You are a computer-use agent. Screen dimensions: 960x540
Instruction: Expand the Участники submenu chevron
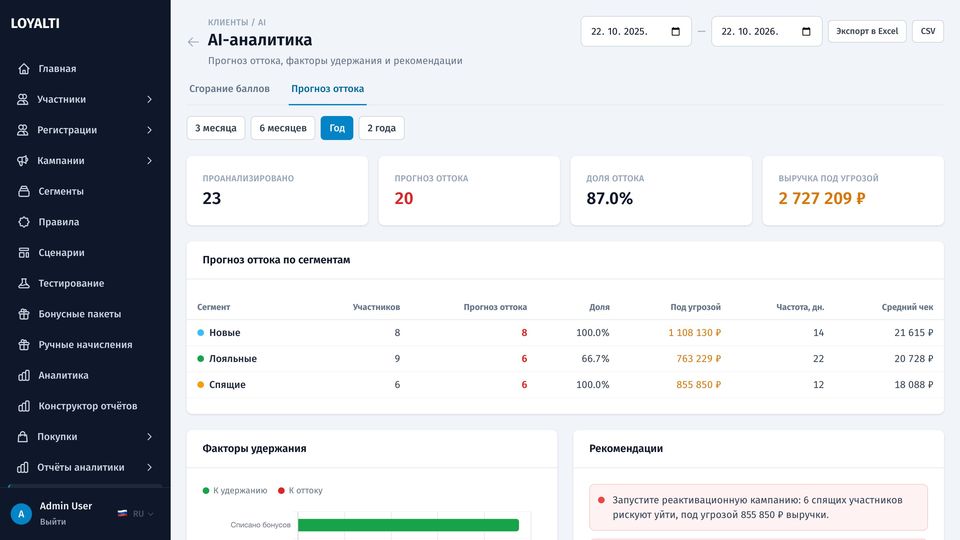149,99
